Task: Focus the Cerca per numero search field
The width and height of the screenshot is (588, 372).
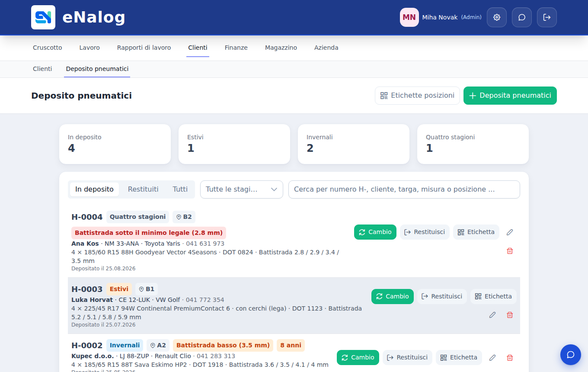Action: (x=404, y=189)
